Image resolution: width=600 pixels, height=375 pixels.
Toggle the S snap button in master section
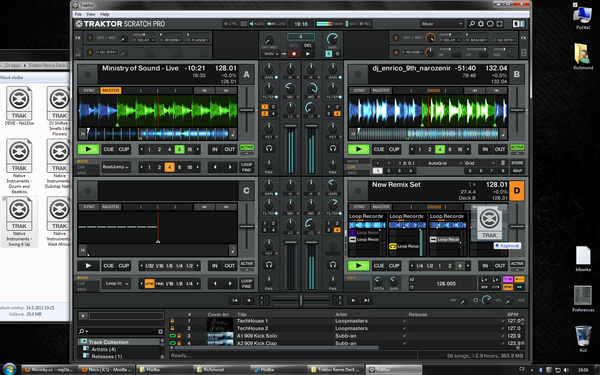tap(329, 54)
